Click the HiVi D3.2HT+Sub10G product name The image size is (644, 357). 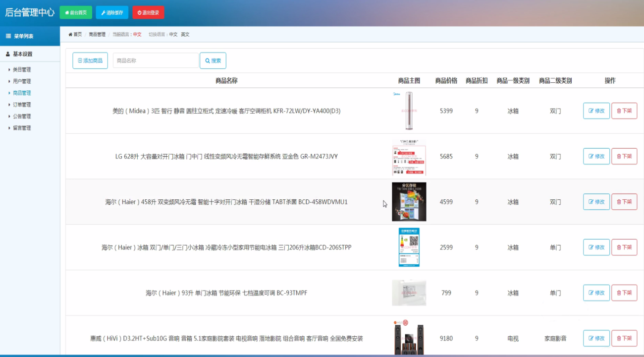click(226, 339)
